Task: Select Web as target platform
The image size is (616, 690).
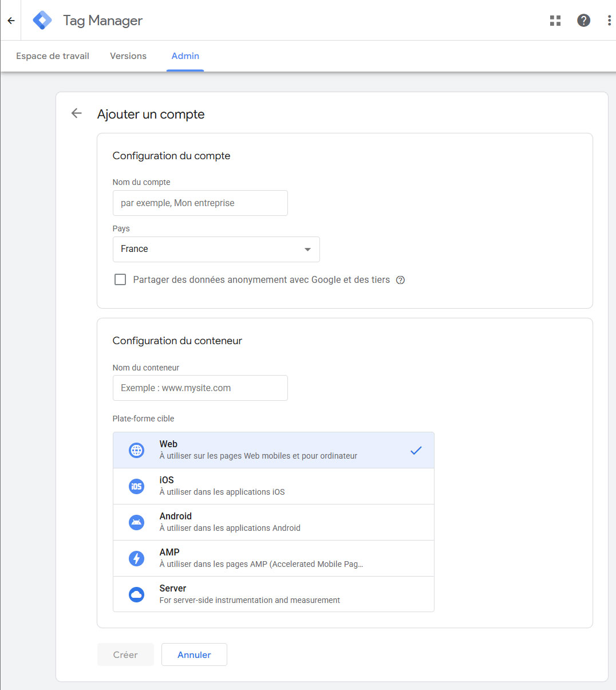Action: coord(273,450)
